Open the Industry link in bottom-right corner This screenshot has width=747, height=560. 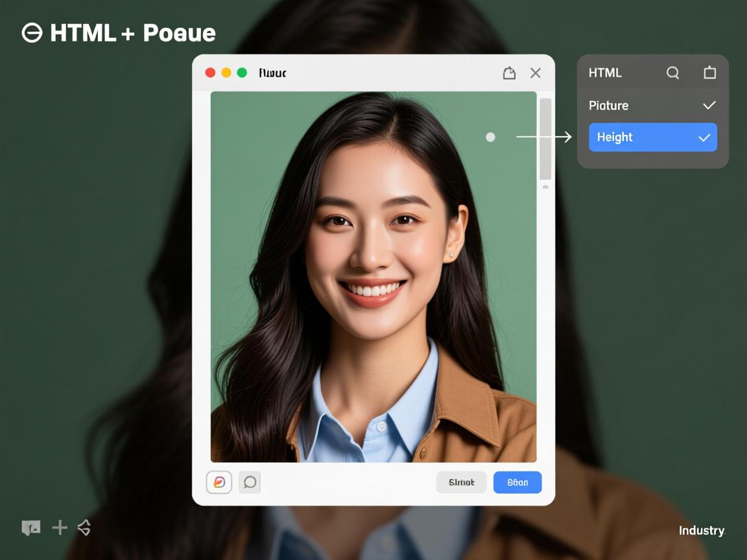point(702,531)
